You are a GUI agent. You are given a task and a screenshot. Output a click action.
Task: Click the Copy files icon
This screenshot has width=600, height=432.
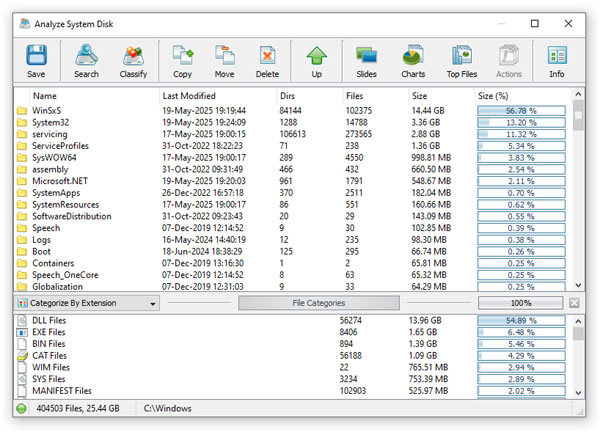[x=182, y=61]
